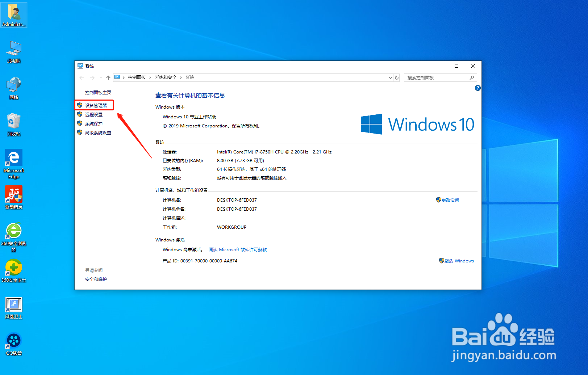This screenshot has height=375, width=588.
Task: Close the System window
Action: coord(473,66)
